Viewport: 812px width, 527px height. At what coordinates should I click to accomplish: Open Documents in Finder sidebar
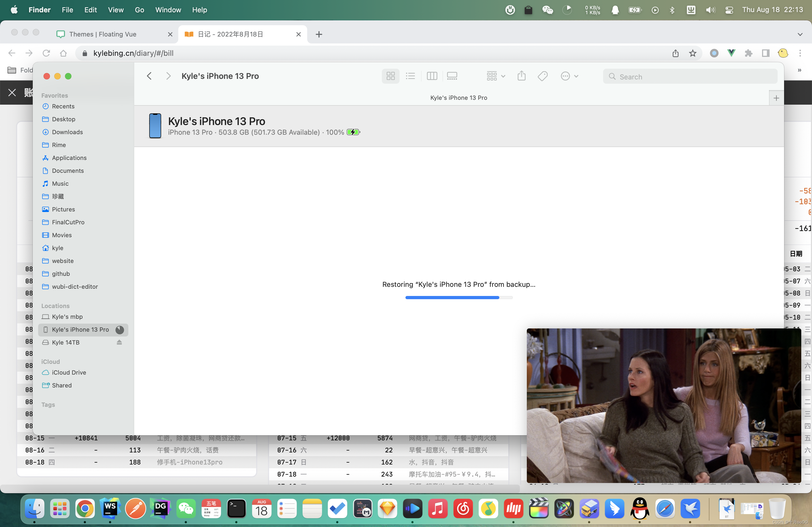(68, 171)
